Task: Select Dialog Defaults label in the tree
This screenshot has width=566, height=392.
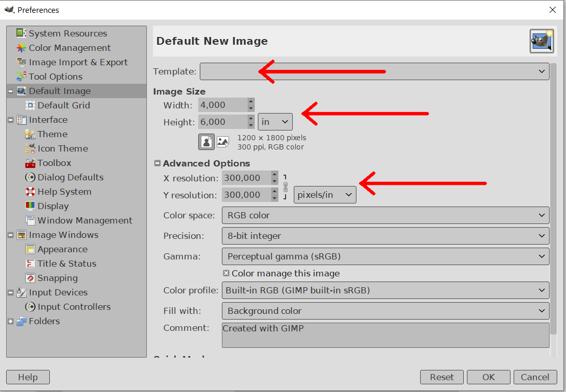Action: point(70,177)
